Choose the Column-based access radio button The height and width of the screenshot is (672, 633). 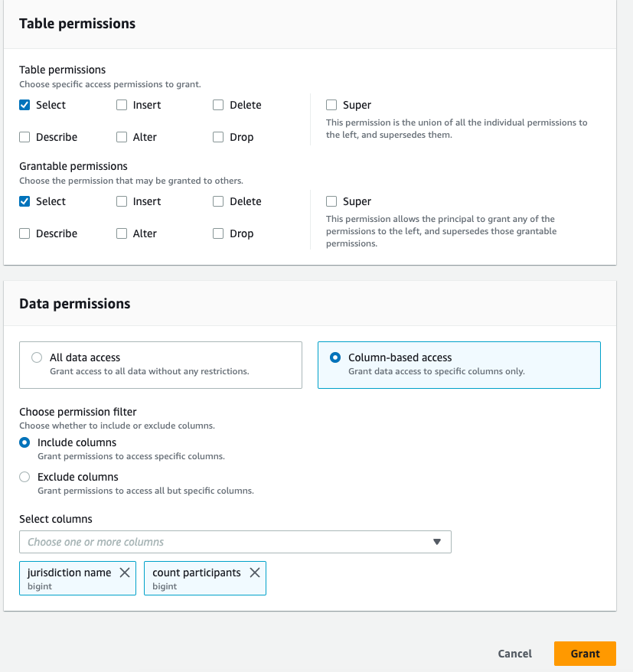pos(334,357)
